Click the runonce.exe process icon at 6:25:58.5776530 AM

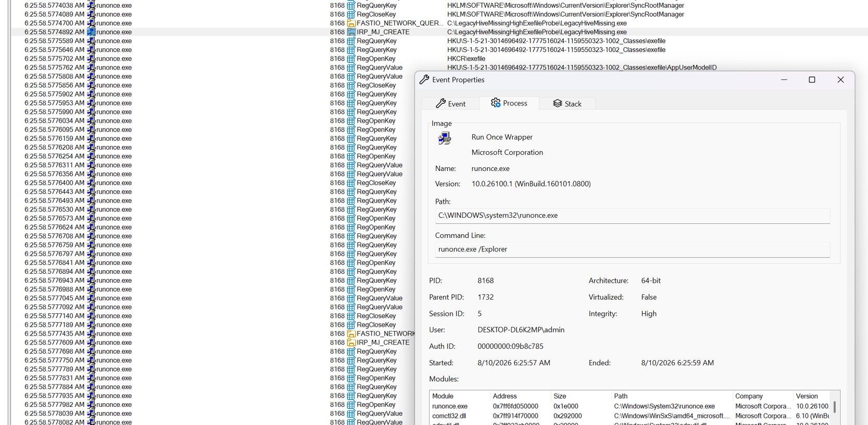click(x=91, y=209)
